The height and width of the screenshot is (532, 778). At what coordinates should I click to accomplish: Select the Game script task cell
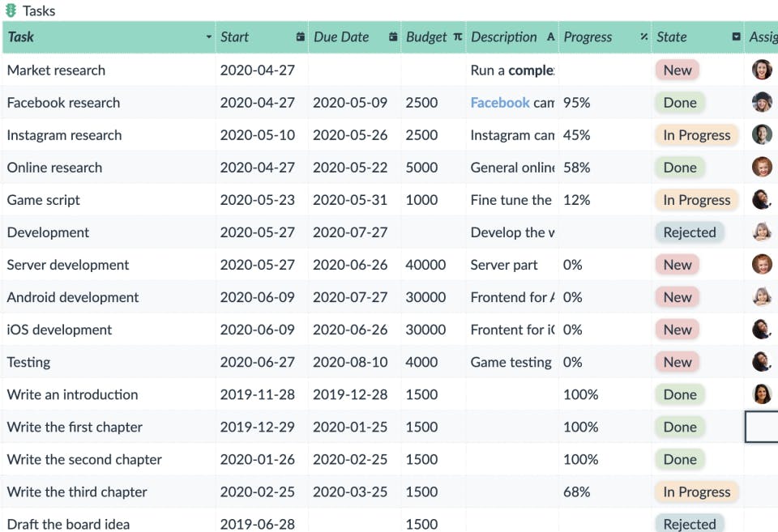tap(44, 200)
